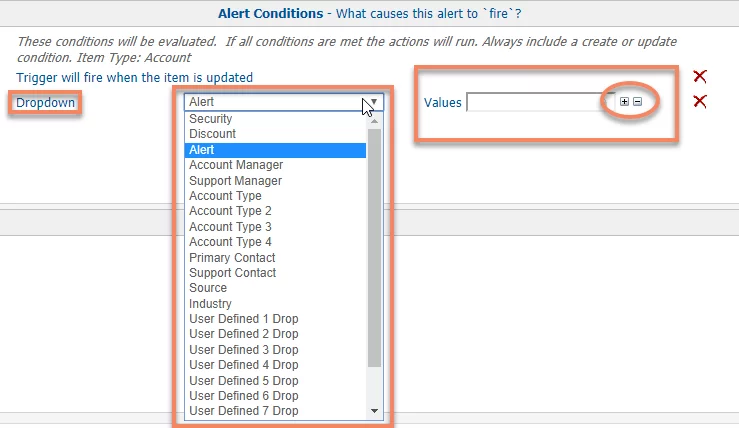Image resolution: width=739 pixels, height=428 pixels.
Task: Click the Dropdown condition label link
Action: click(x=45, y=102)
